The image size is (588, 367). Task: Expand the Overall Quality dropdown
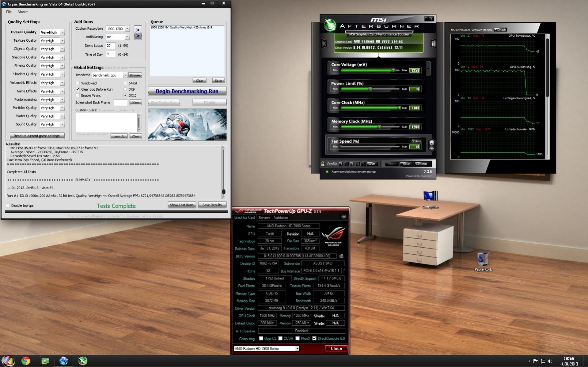[62, 32]
